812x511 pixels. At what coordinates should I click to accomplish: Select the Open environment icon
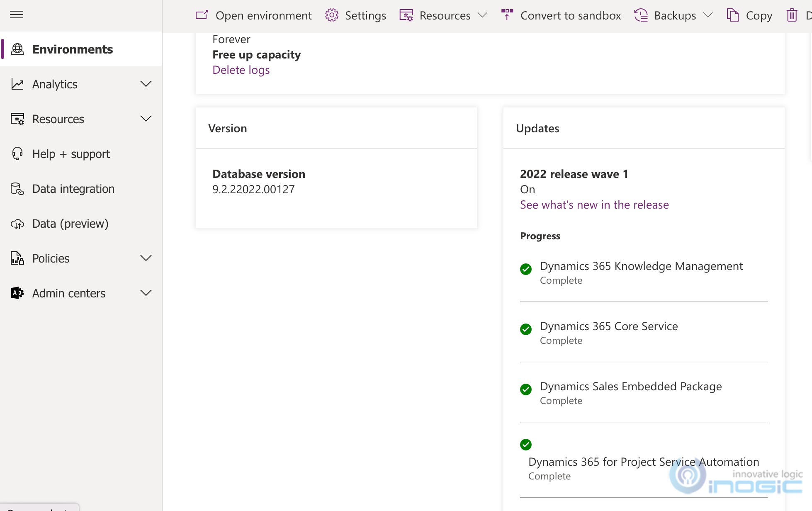click(202, 15)
